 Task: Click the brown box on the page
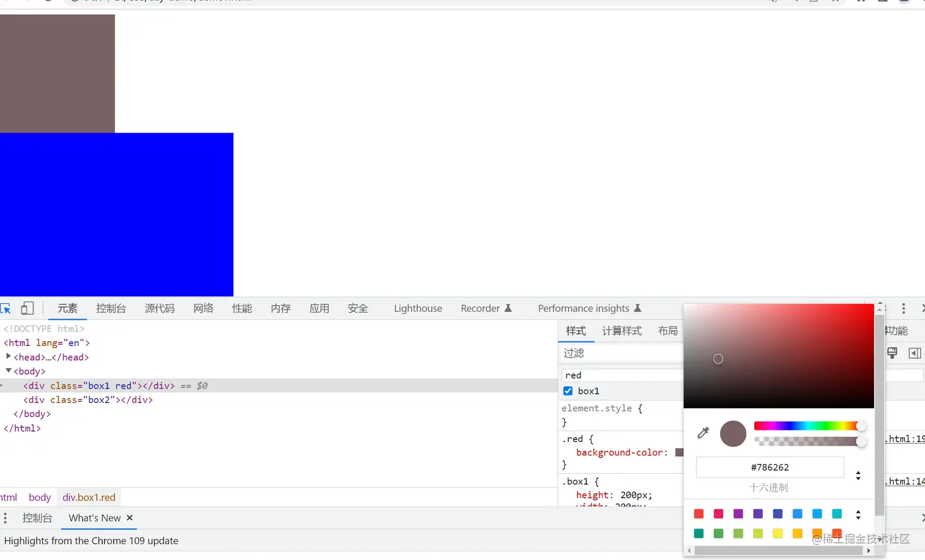[58, 73]
